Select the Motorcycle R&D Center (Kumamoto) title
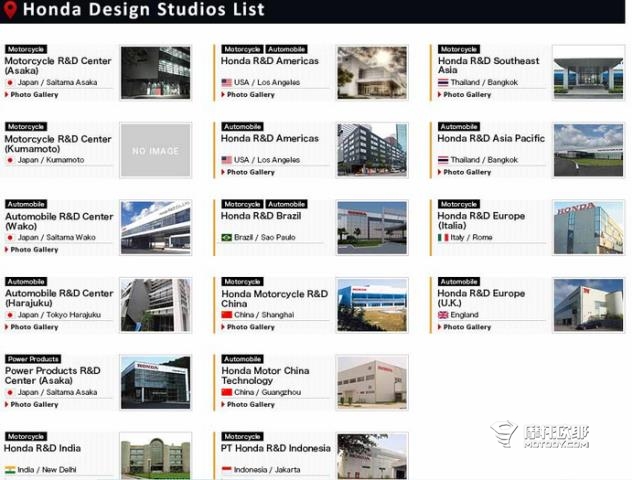Screen dimensions: 633x480 point(58,144)
